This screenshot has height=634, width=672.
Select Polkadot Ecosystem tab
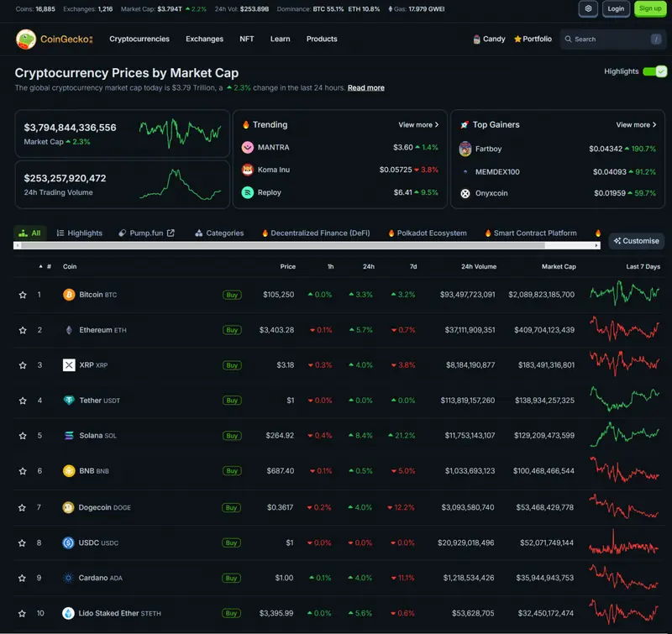(428, 233)
